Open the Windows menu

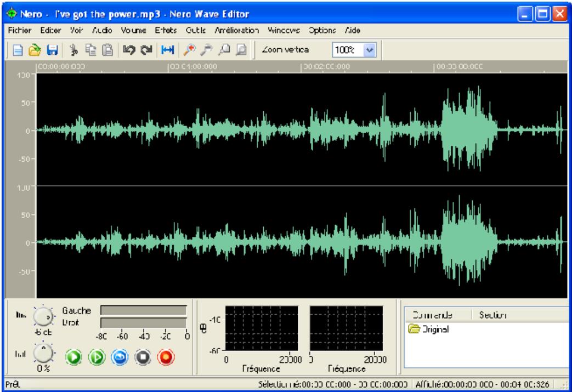click(x=284, y=30)
